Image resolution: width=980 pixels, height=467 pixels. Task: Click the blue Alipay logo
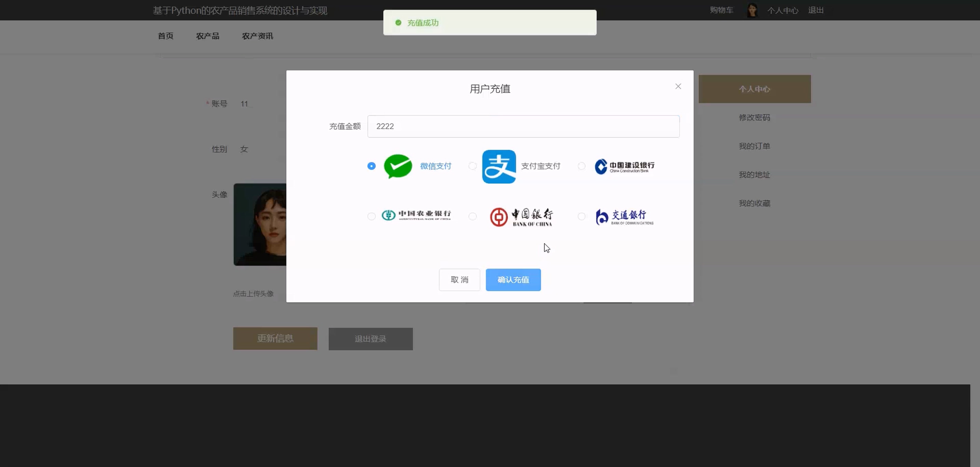click(499, 167)
